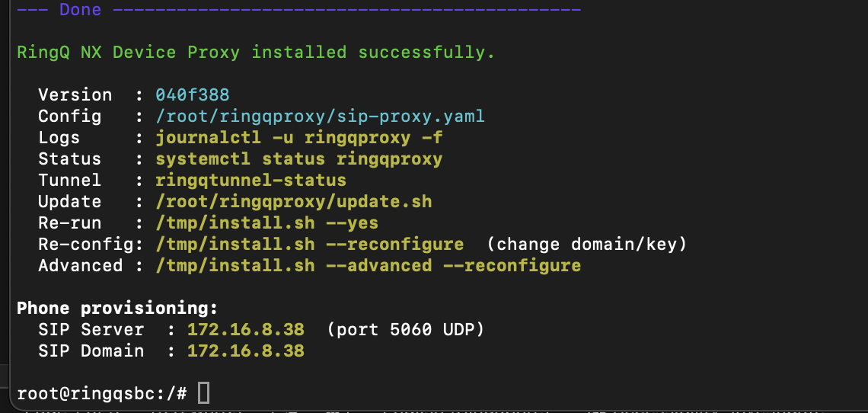Click the SIP Domain value 172.16.8.38
The height and width of the screenshot is (413, 868).
click(x=246, y=351)
